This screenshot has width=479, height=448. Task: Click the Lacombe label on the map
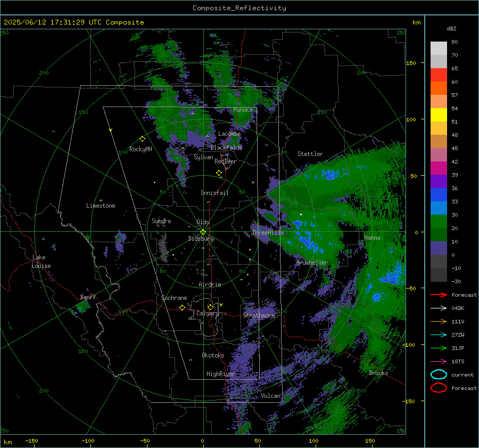tap(229, 134)
